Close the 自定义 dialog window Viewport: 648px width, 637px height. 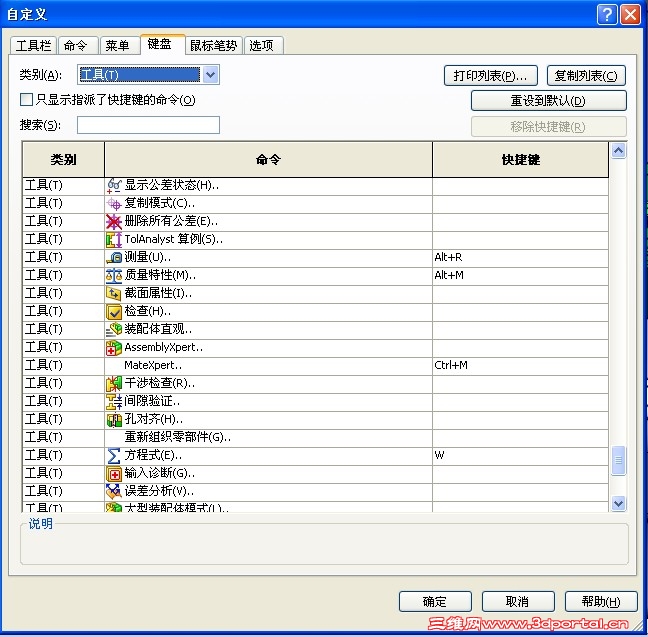coord(631,15)
